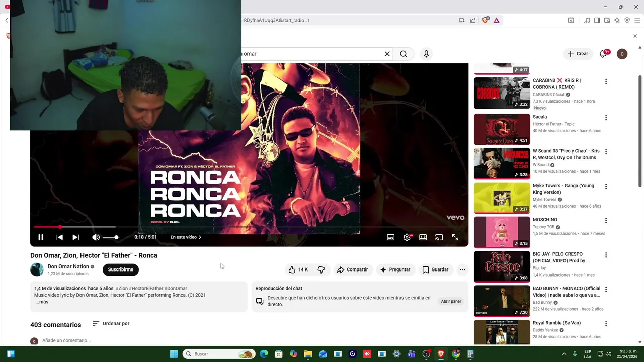
Task: Enter fullscreen video mode
Action: click(x=455, y=237)
